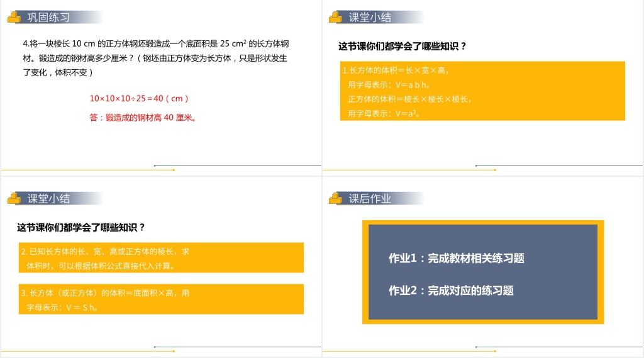This screenshot has height=358, width=644.
Task: Click the yellow blocks icon beside 巩固练习
Action: pyautogui.click(x=14, y=18)
